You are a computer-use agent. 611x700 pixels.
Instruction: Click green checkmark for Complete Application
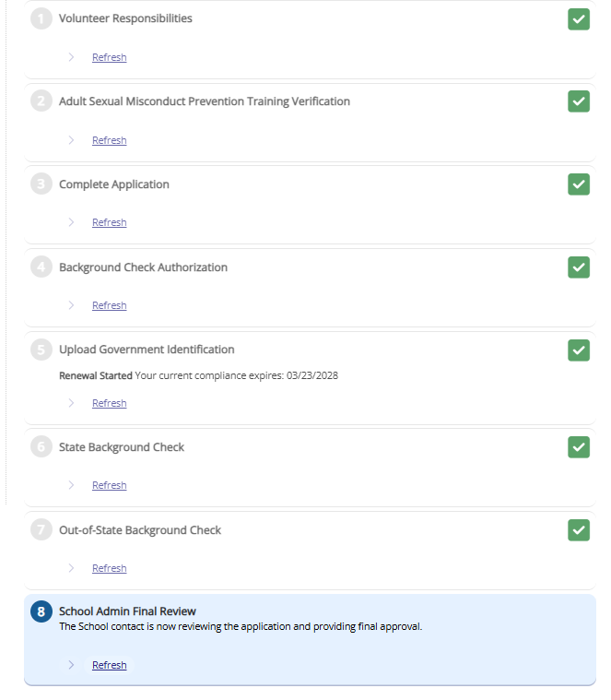tap(579, 184)
